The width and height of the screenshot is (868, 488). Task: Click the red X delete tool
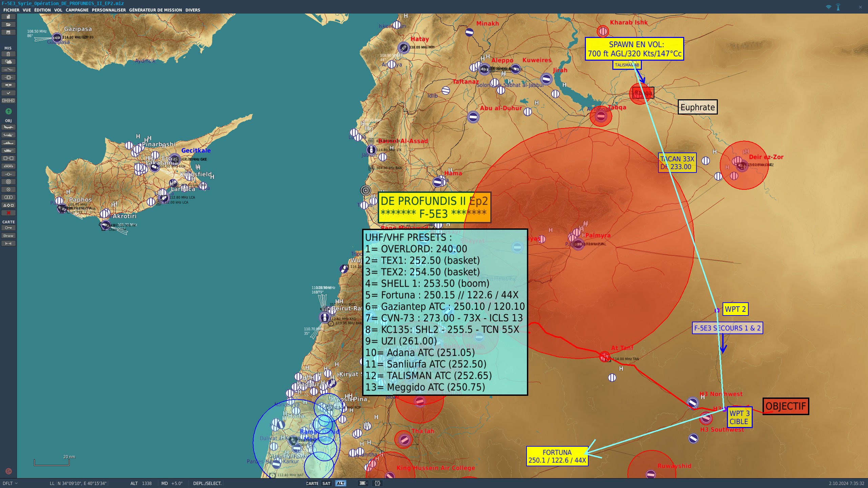8,213
